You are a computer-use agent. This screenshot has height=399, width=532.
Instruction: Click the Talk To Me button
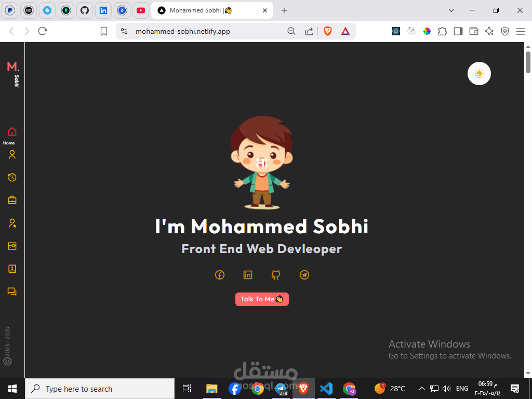tap(262, 299)
